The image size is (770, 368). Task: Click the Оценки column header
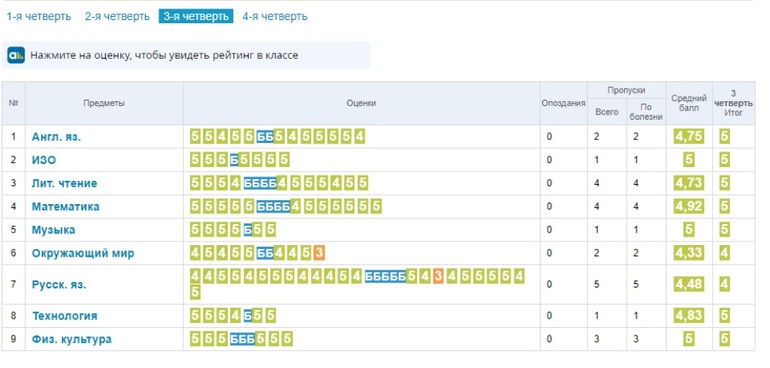click(x=361, y=103)
